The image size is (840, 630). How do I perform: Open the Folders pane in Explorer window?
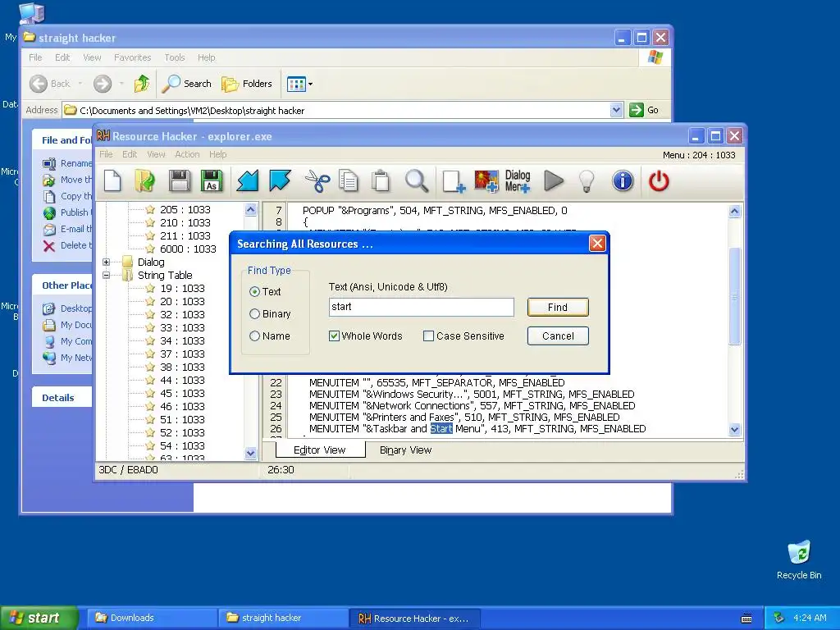247,84
